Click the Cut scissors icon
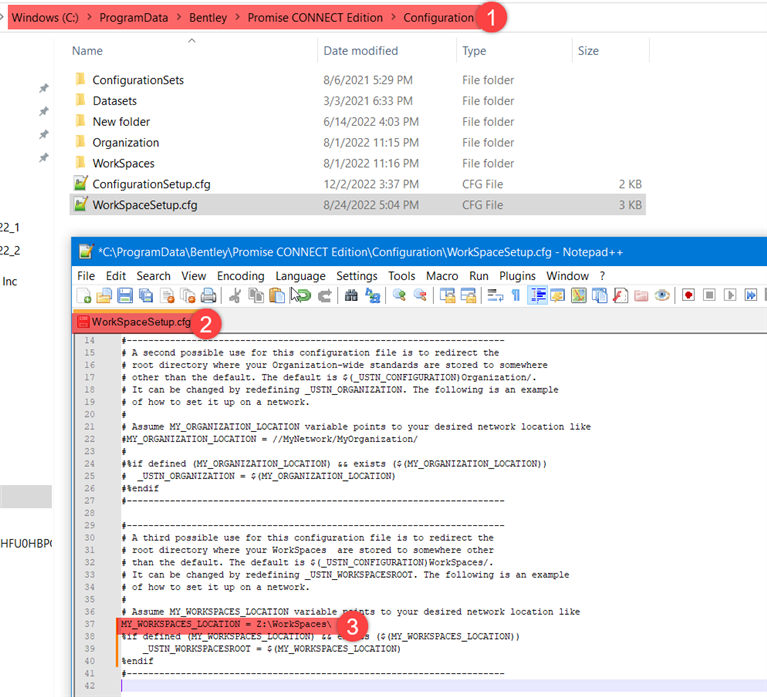Screen dimensions: 767x697 (235, 295)
